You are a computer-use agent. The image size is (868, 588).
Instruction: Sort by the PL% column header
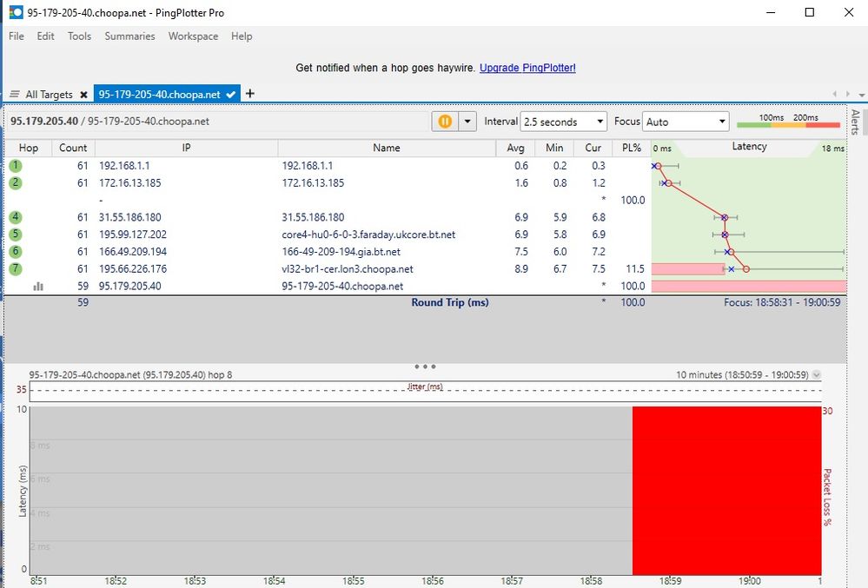click(632, 148)
